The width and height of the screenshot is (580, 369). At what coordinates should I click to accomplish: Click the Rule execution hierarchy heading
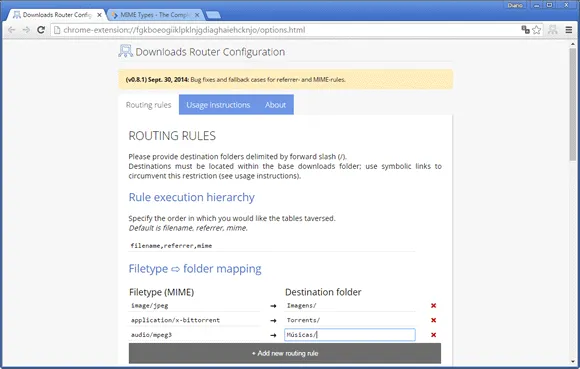tap(192, 197)
